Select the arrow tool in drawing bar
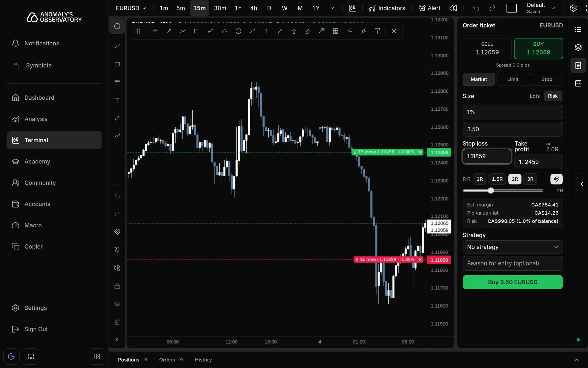This screenshot has width=588, height=368. [x=169, y=31]
